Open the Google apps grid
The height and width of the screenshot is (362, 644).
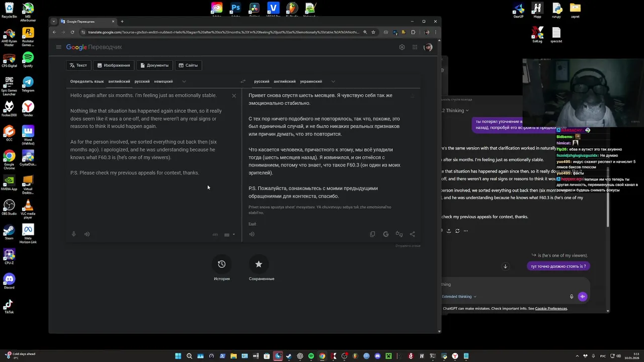point(415,47)
